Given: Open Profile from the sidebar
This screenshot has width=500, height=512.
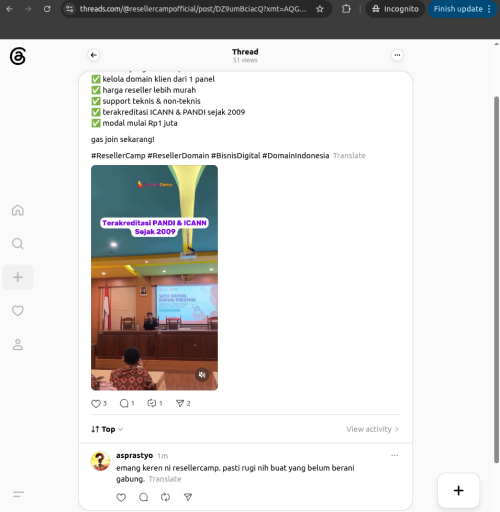Looking at the screenshot, I should [x=18, y=344].
